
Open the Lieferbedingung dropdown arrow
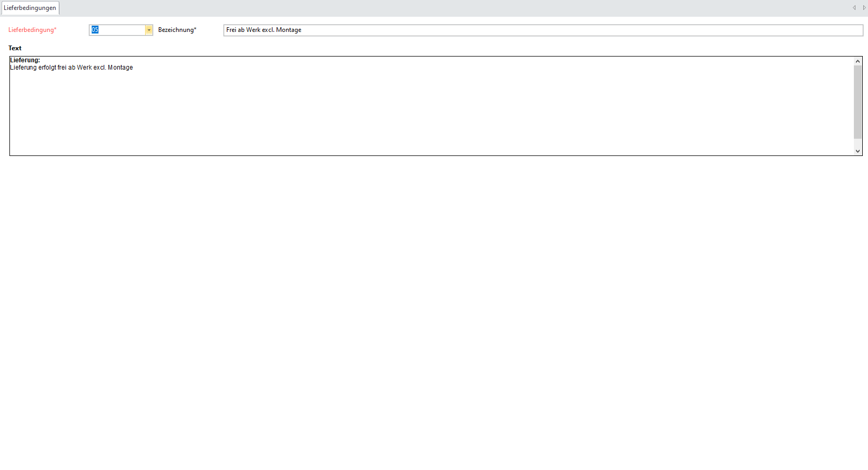[149, 30]
